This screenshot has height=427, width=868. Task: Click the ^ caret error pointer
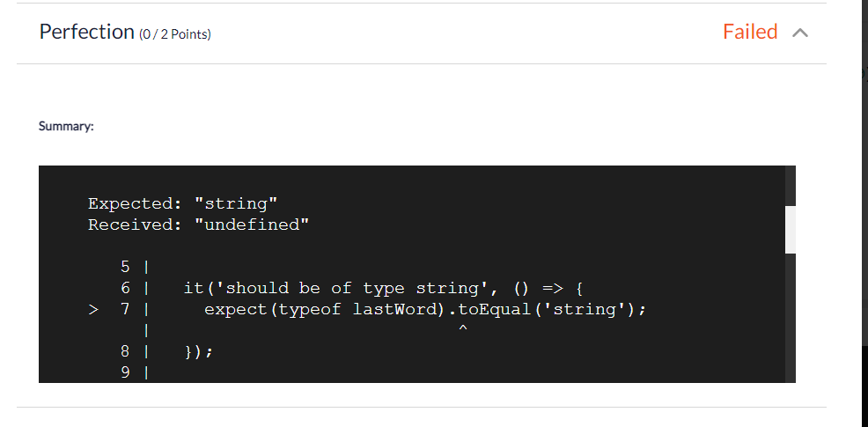click(x=463, y=329)
